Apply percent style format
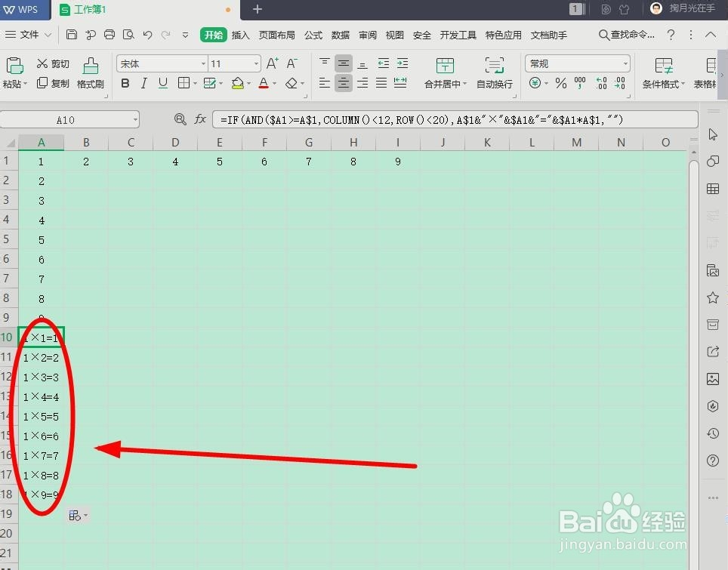728x570 pixels. point(561,83)
